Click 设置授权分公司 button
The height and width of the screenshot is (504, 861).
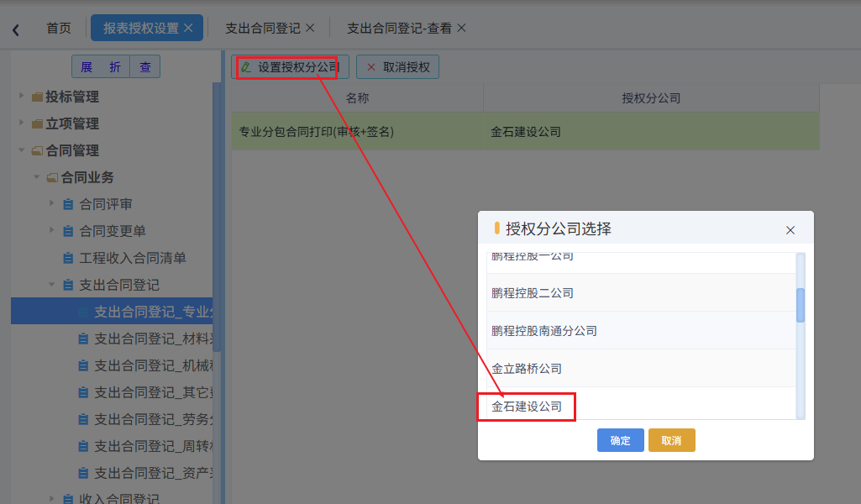pyautogui.click(x=290, y=67)
